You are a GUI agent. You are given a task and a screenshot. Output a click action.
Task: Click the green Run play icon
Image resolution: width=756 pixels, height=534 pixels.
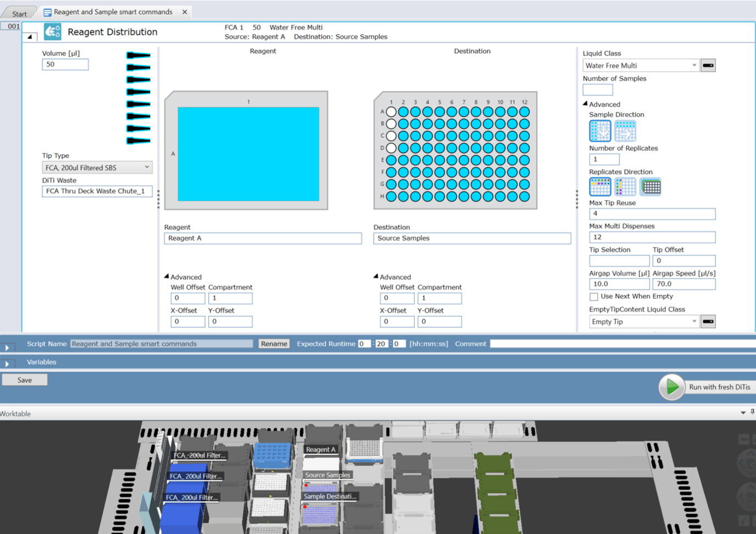(x=671, y=387)
